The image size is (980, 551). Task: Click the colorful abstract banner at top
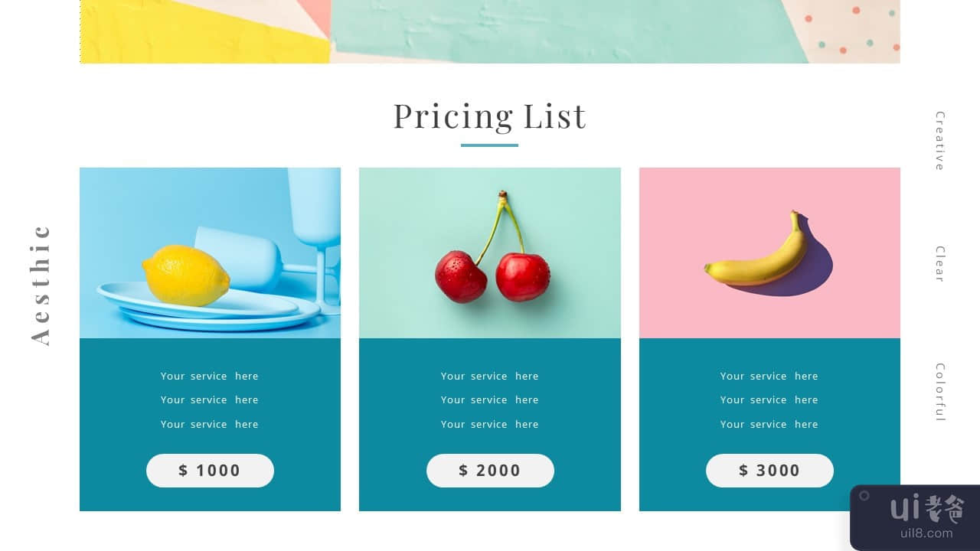click(490, 31)
